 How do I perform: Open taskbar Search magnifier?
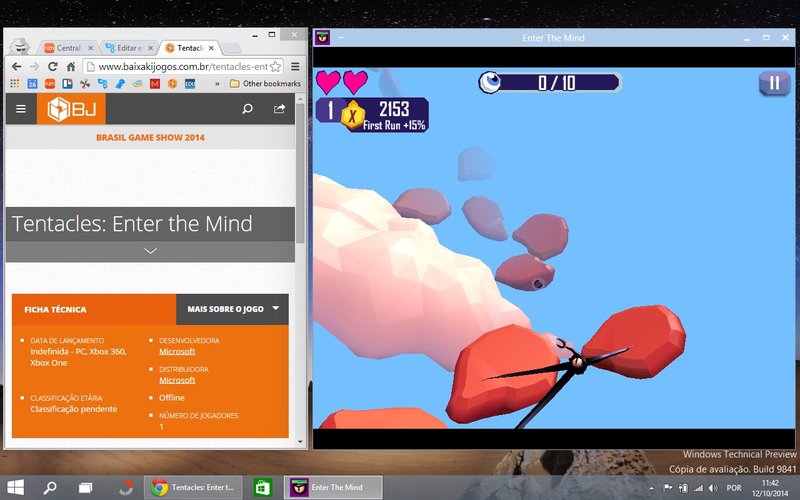coord(50,488)
